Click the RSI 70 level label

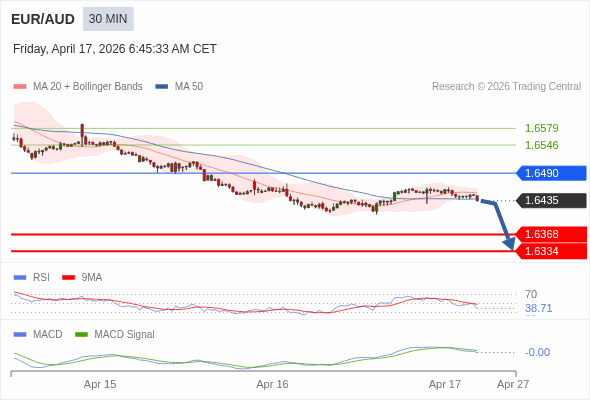531,294
